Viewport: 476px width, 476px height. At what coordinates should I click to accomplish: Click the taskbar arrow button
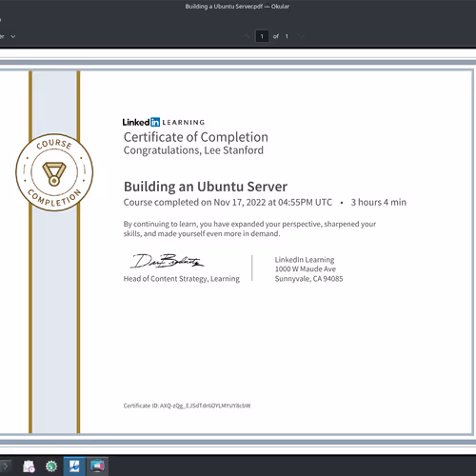[x=6, y=466]
